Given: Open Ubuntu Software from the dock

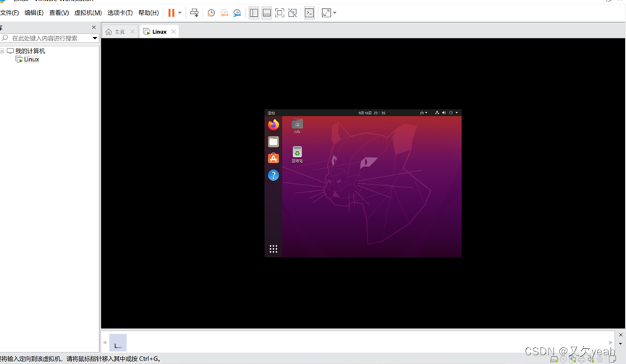Looking at the screenshot, I should [x=274, y=158].
